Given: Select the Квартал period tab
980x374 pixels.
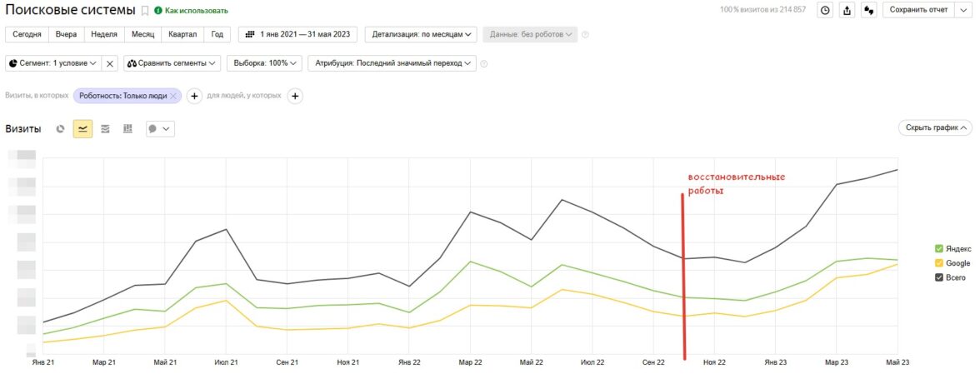Looking at the screenshot, I should 182,34.
